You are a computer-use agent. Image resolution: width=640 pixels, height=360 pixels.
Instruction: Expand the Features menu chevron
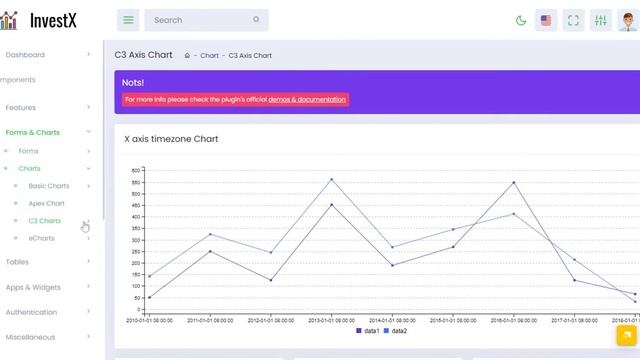[89, 107]
